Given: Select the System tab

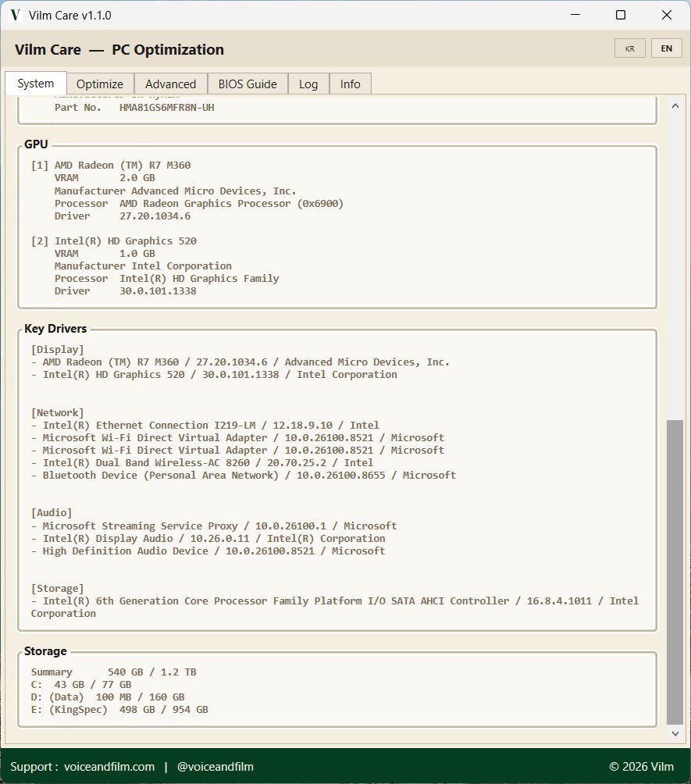Looking at the screenshot, I should coord(35,83).
